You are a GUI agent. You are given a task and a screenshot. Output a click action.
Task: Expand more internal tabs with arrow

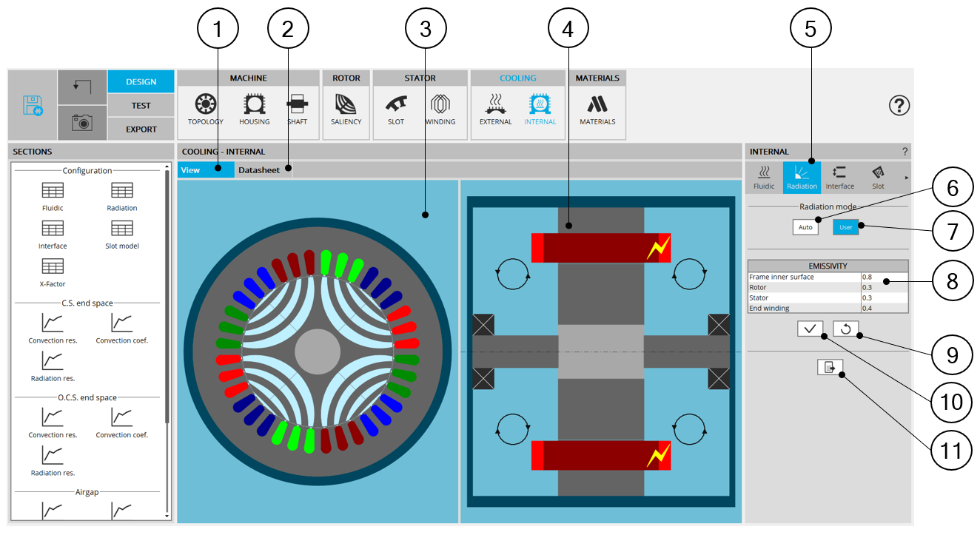tap(907, 178)
